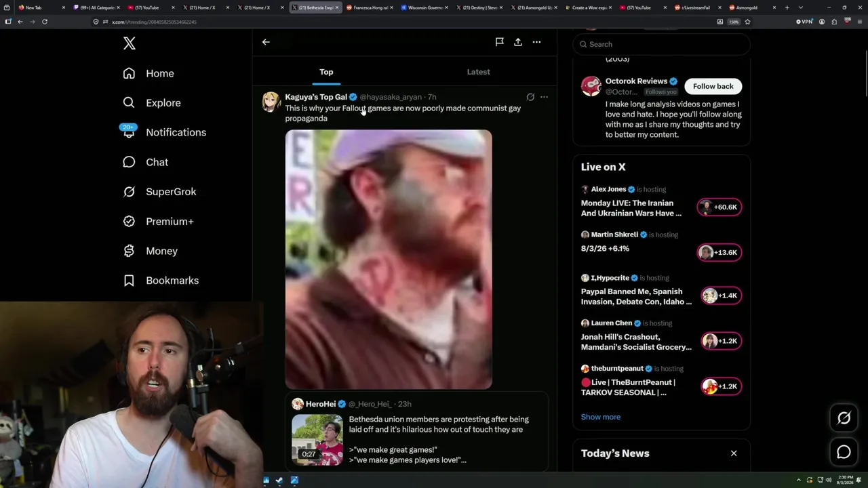Open the Alex Jones live title 'Monday LIVE'
This screenshot has height=488, width=868.
(631, 208)
